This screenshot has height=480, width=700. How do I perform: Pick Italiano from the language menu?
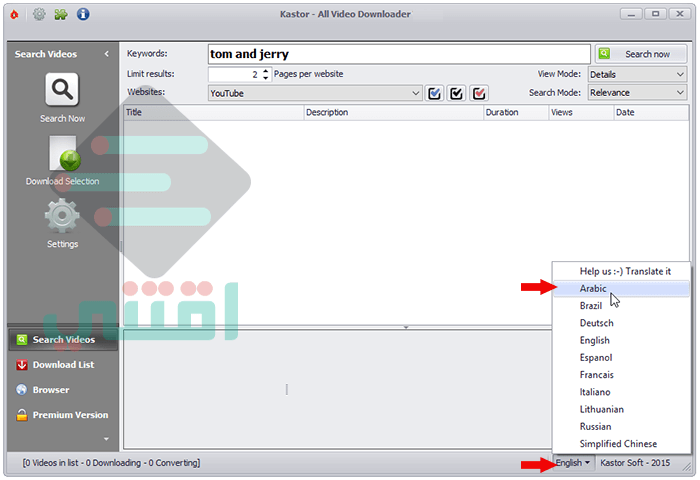pyautogui.click(x=621, y=392)
